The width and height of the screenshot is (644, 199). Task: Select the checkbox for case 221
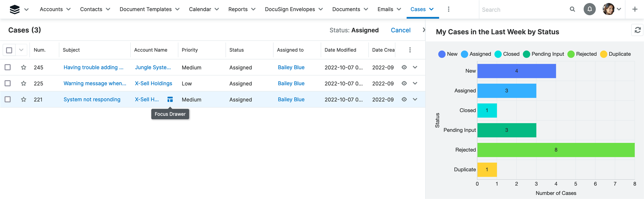[x=8, y=99]
